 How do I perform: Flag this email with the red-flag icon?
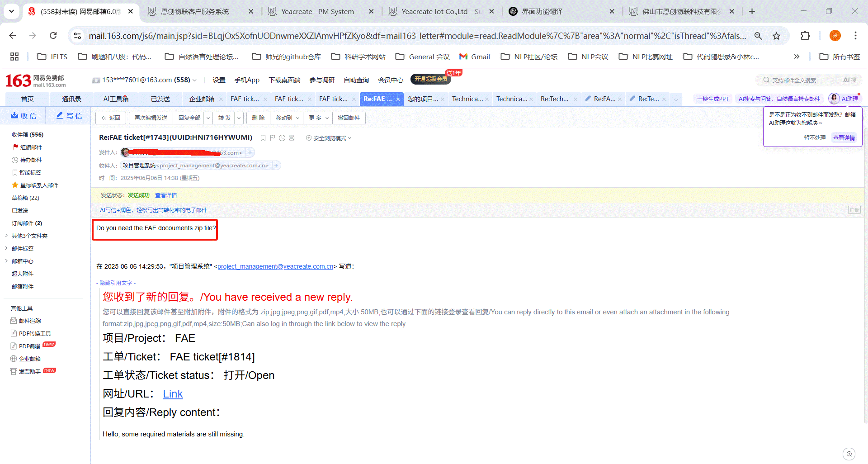[x=273, y=138]
